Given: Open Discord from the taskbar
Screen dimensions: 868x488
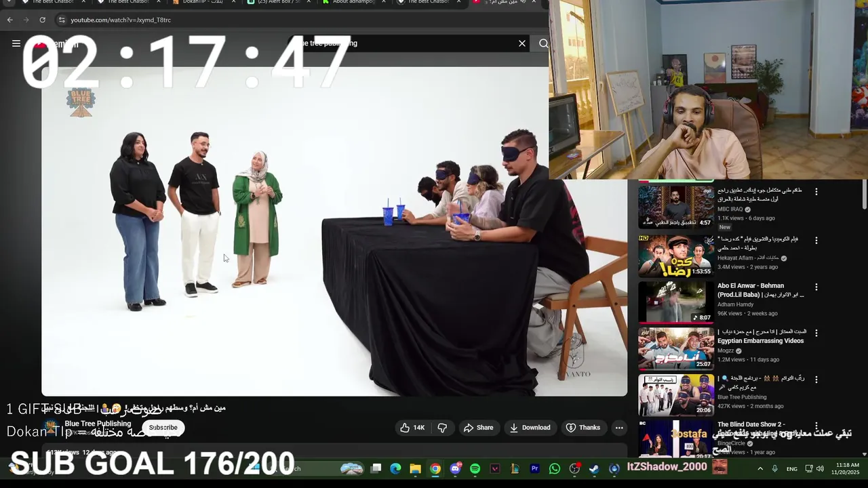Looking at the screenshot, I should point(455,468).
